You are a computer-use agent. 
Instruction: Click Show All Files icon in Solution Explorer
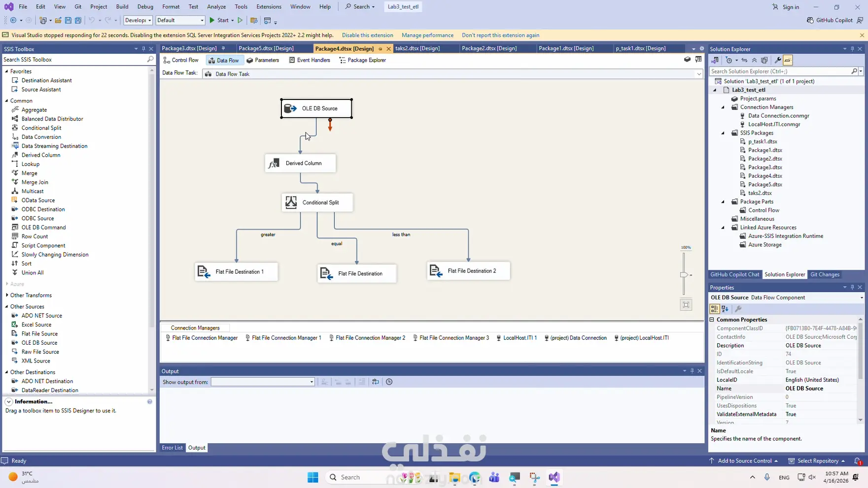(x=764, y=60)
